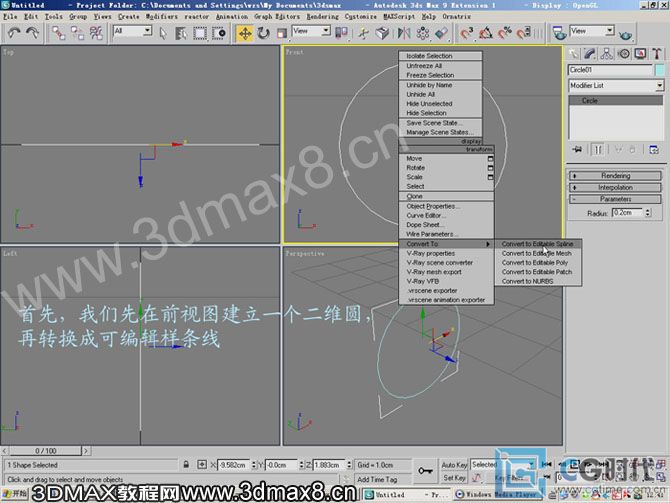
Task: Activate the Unlink Selection tool
Action: coord(77,33)
